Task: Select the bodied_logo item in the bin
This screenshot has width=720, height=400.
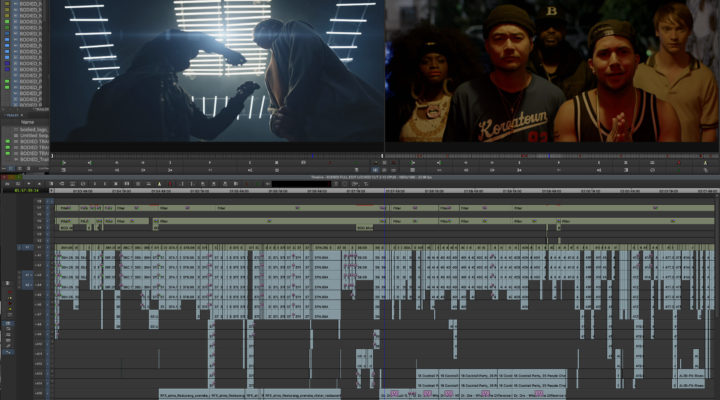Action: (34, 130)
